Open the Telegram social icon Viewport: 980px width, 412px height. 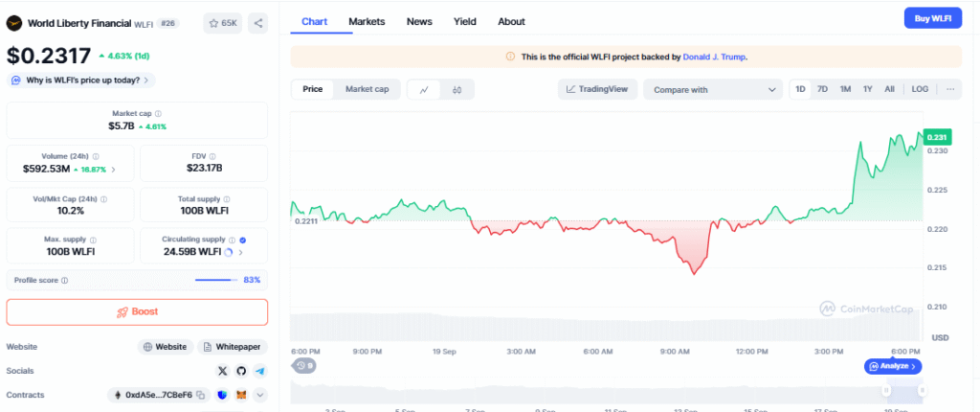pos(259,371)
